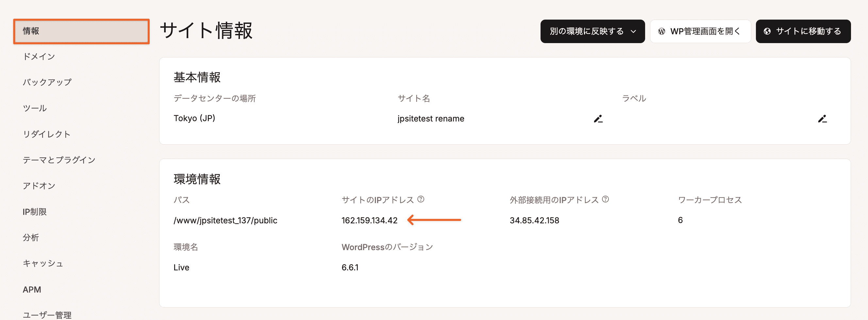
Task: Open the キャッシュ section
Action: point(42,264)
